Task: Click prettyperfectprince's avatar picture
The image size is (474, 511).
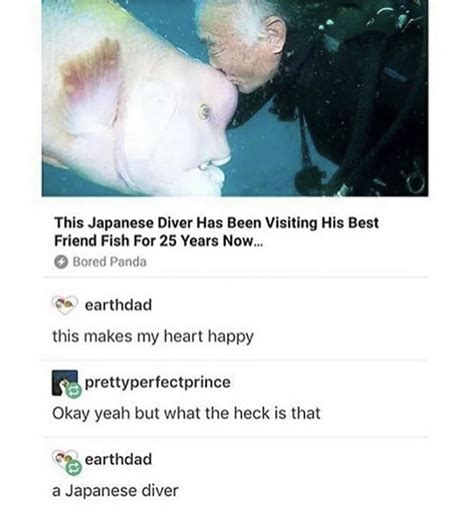Action: 64,383
